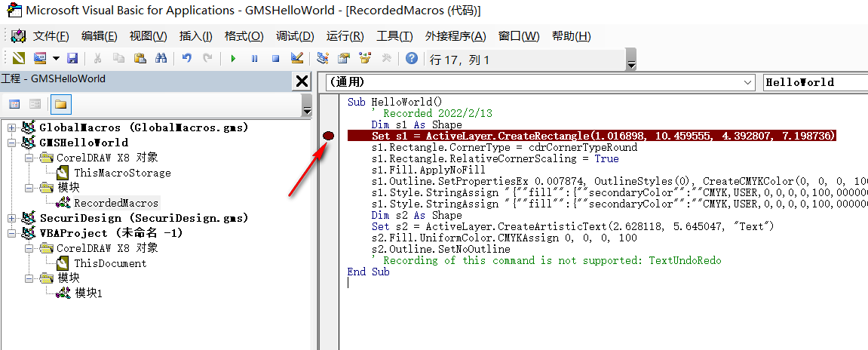The image size is (868, 350).
Task: Select 模块1 module in tree
Action: pos(88,293)
